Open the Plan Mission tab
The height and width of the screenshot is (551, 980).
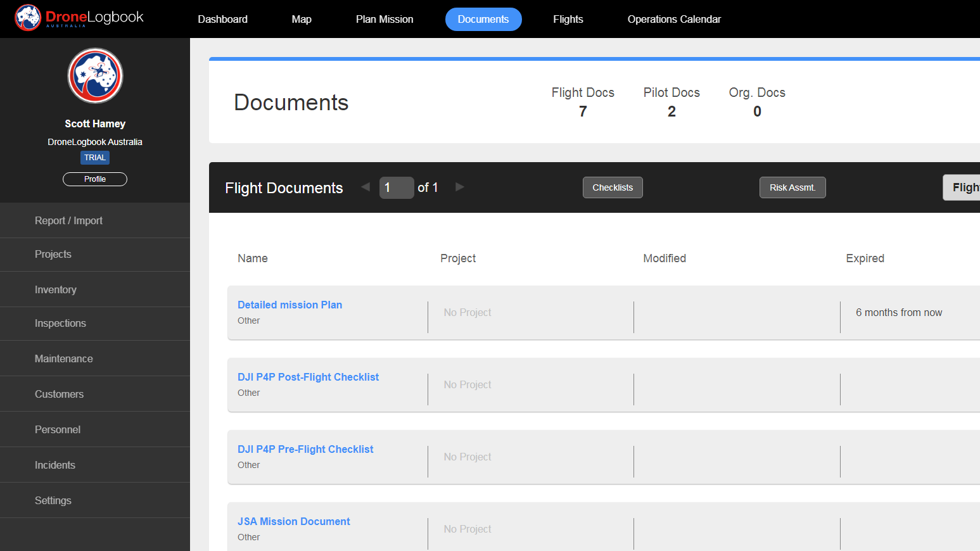tap(385, 19)
